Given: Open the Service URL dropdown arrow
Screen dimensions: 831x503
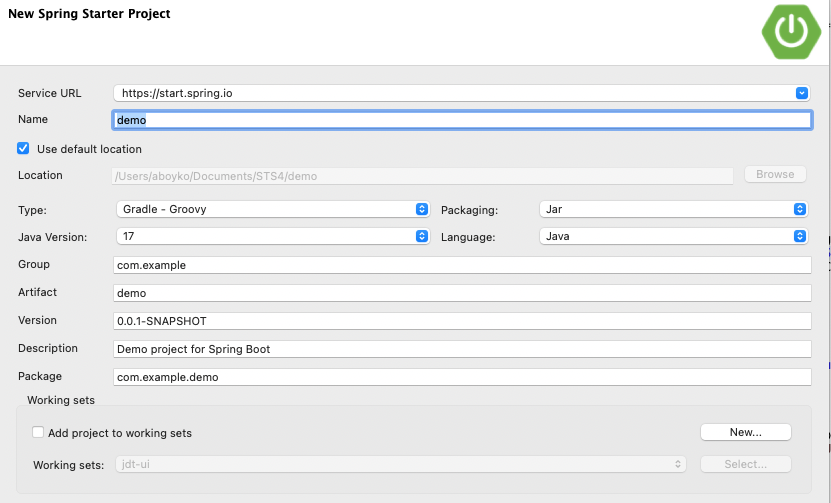Looking at the screenshot, I should click(x=801, y=93).
